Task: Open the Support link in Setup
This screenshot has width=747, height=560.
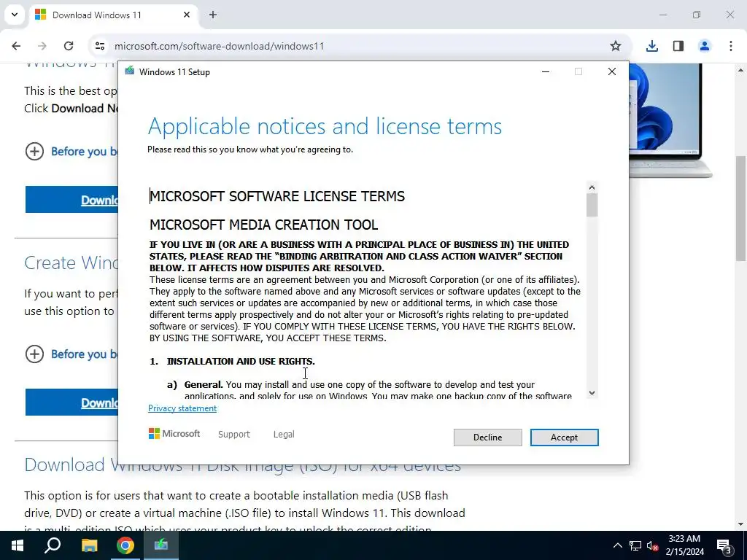Action: pos(234,435)
